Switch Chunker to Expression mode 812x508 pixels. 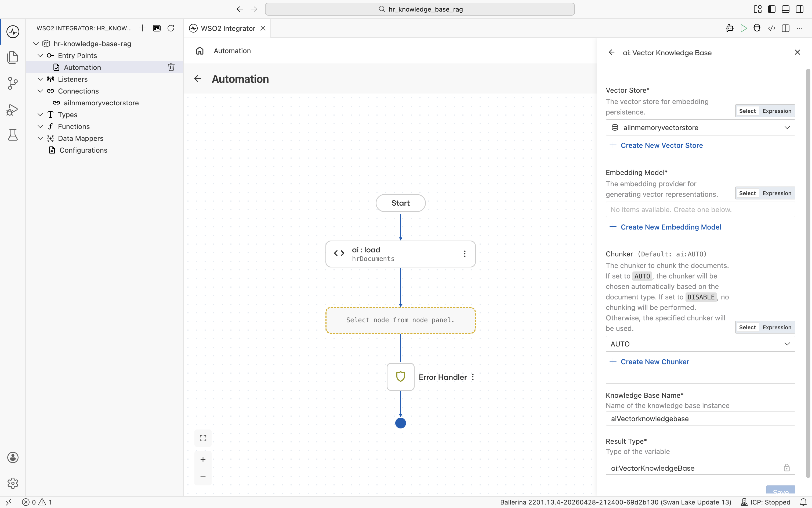pos(777,327)
